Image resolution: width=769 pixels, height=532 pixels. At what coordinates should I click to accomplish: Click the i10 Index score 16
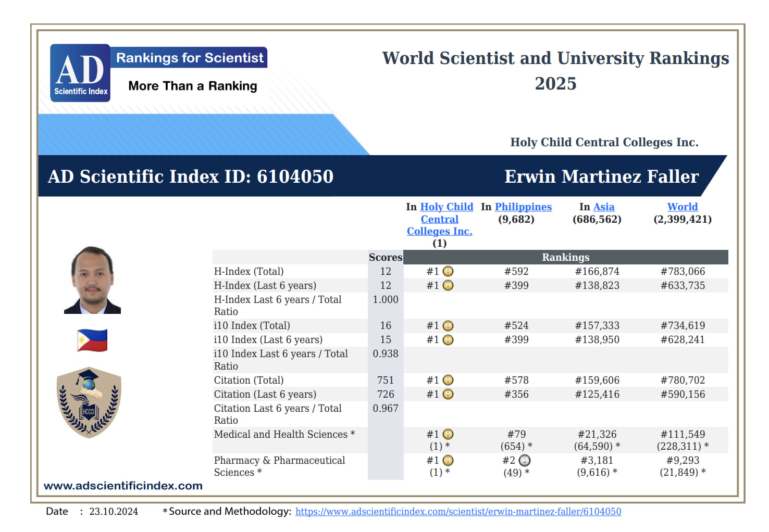(x=386, y=325)
